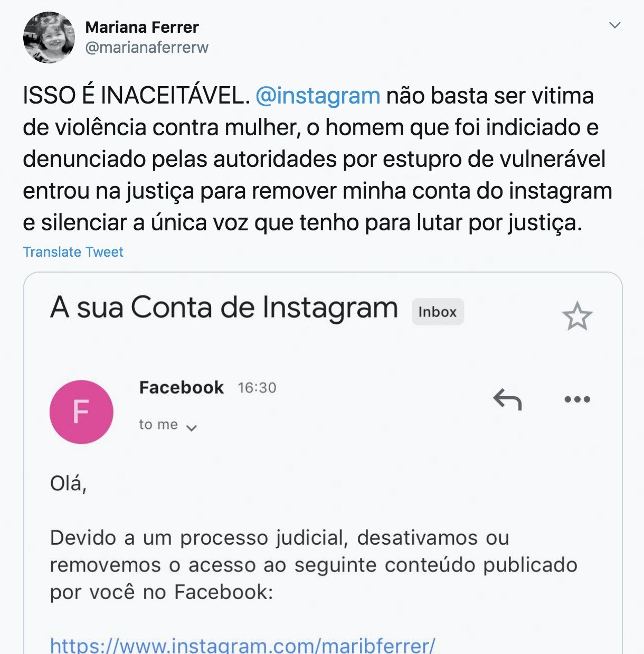644x654 pixels.
Task: Click Mariana Ferrer's profile avatar
Action: (49, 38)
